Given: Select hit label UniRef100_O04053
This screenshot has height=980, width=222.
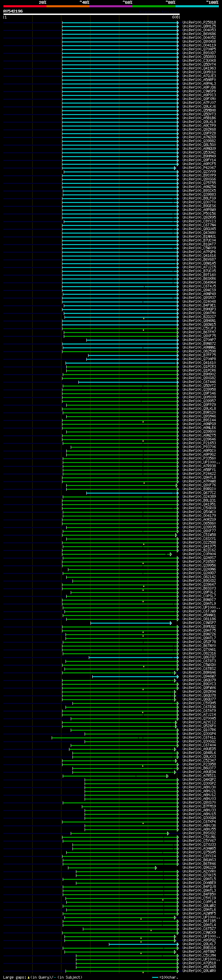Looking at the screenshot, I should (199, 30).
